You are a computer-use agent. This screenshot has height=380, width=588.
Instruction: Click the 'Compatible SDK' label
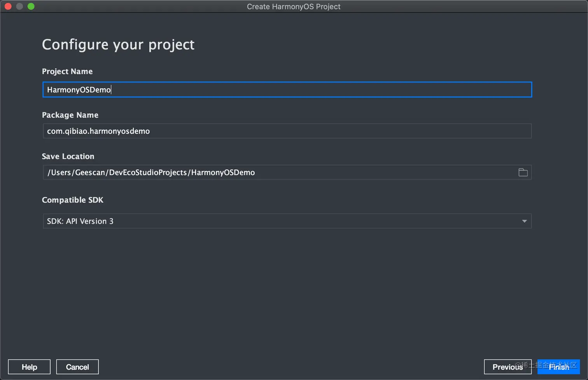point(73,200)
